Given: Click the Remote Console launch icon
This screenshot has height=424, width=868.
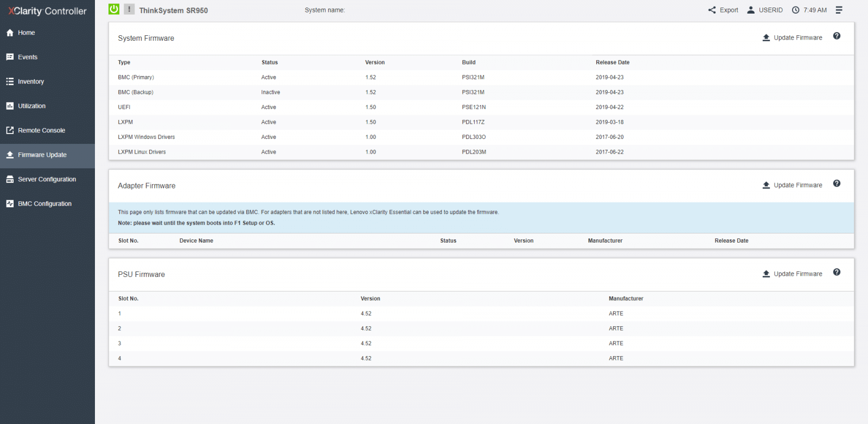Looking at the screenshot, I should pos(10,130).
